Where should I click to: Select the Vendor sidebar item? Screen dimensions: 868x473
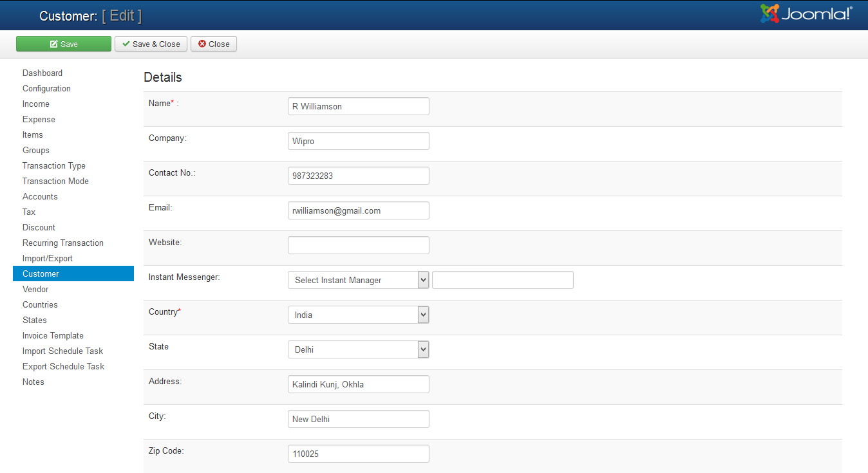point(35,290)
